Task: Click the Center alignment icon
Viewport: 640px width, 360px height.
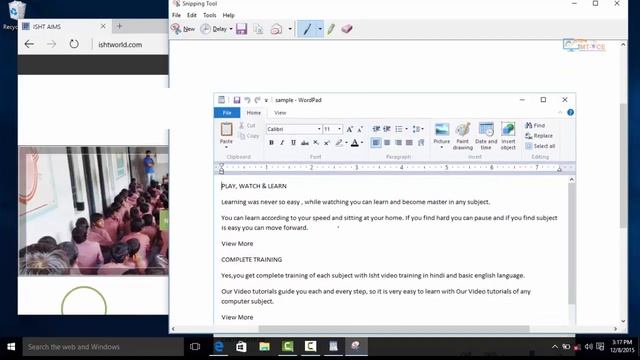Action: [x=387, y=142]
